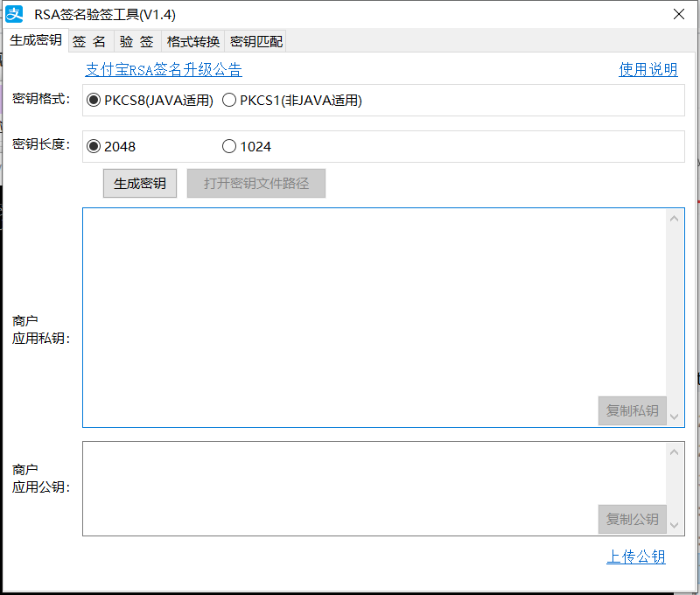Image resolution: width=700 pixels, height=595 pixels.
Task: Open the 验 签 tab
Action: pyautogui.click(x=137, y=41)
